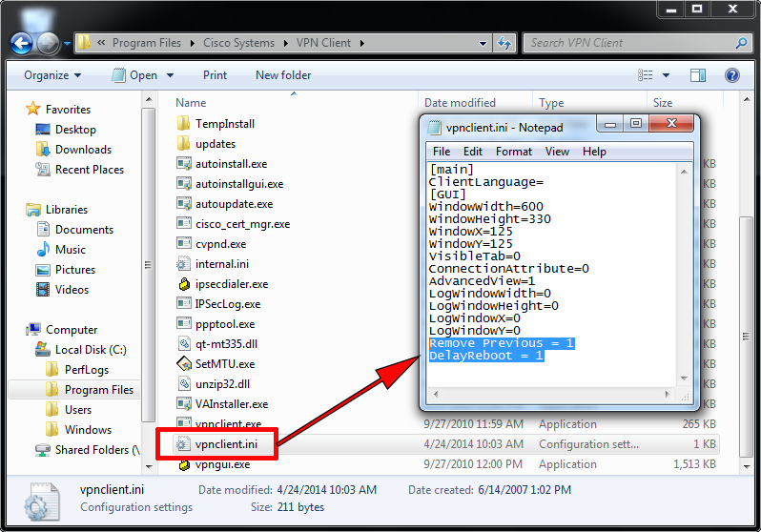The height and width of the screenshot is (532, 761).
Task: Select the updates folder icon
Action: (183, 144)
